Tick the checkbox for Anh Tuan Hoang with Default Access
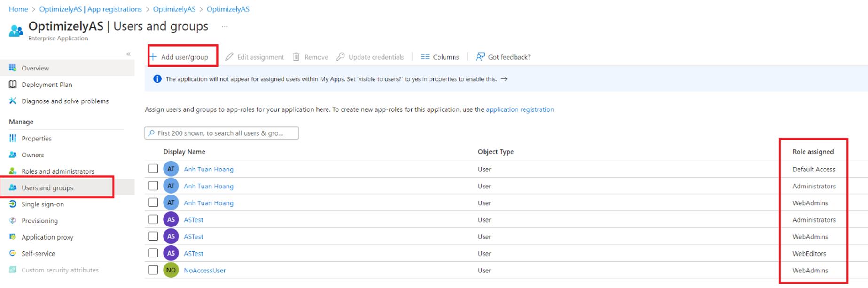This screenshot has width=868, height=288. coord(153,169)
